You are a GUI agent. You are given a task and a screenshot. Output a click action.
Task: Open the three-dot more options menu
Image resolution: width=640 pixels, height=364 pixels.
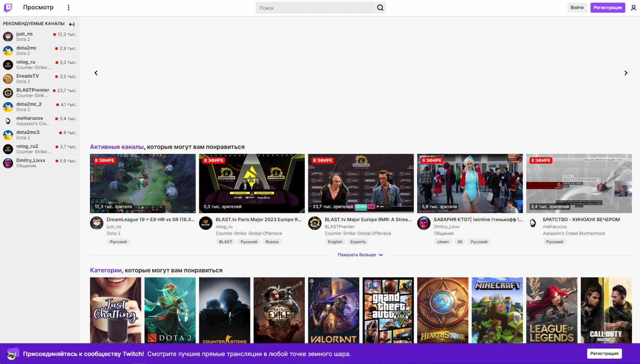tap(68, 8)
